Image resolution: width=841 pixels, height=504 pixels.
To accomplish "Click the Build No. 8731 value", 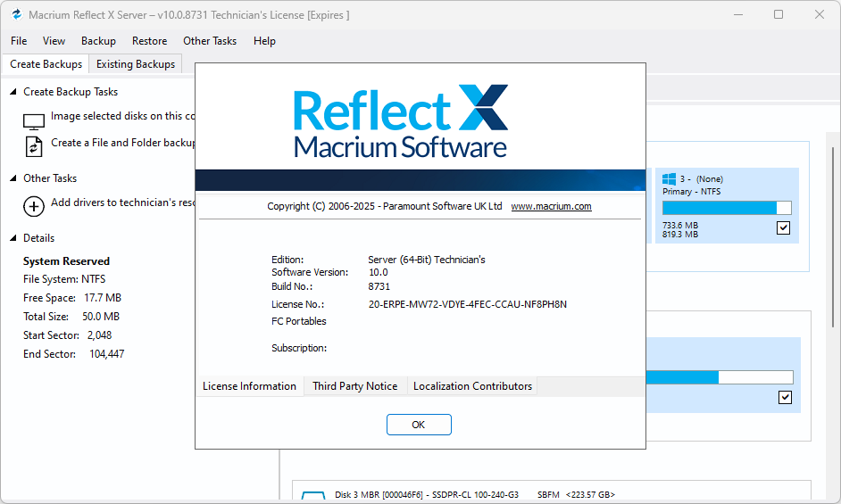I will coord(379,286).
